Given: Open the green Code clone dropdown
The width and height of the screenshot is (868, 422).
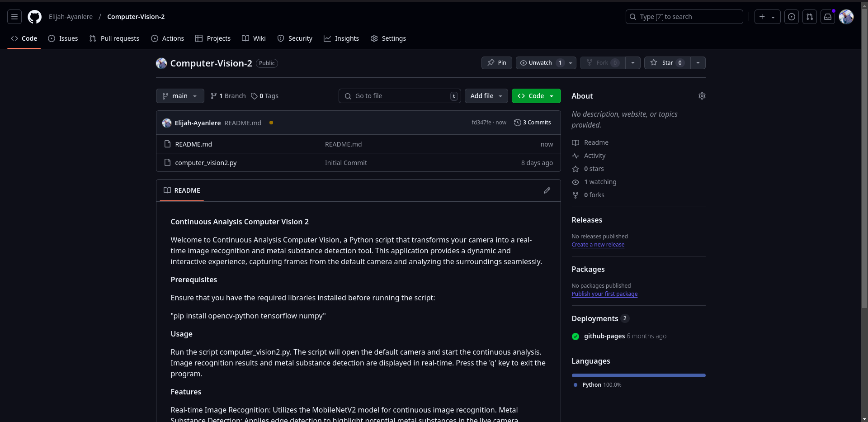Looking at the screenshot, I should click(x=536, y=96).
